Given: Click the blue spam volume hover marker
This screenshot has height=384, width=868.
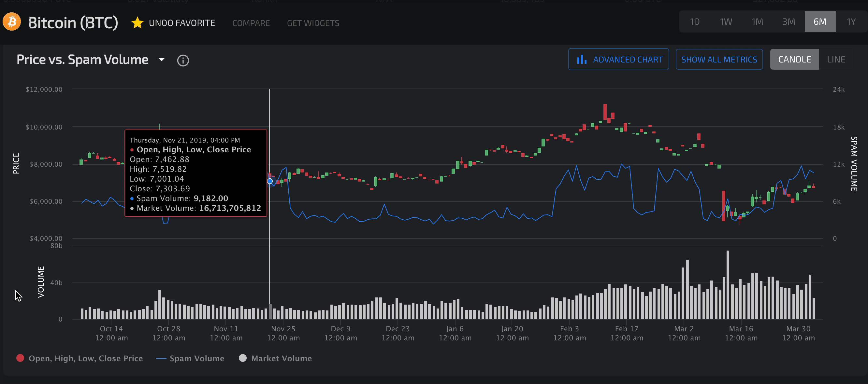Looking at the screenshot, I should click(270, 181).
